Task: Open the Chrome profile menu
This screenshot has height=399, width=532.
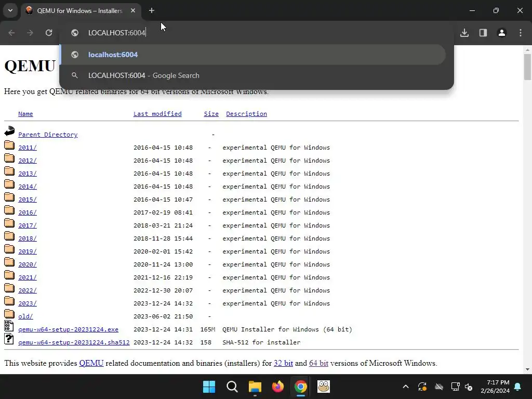Action: click(502, 33)
